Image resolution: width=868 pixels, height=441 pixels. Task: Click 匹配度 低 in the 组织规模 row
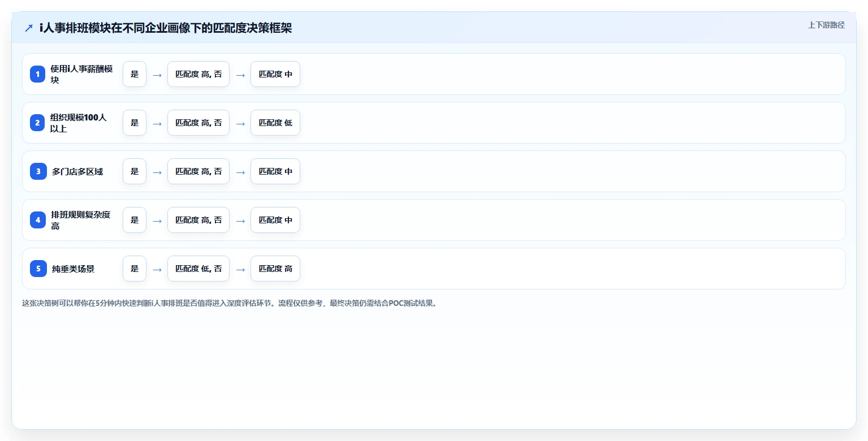coord(275,123)
